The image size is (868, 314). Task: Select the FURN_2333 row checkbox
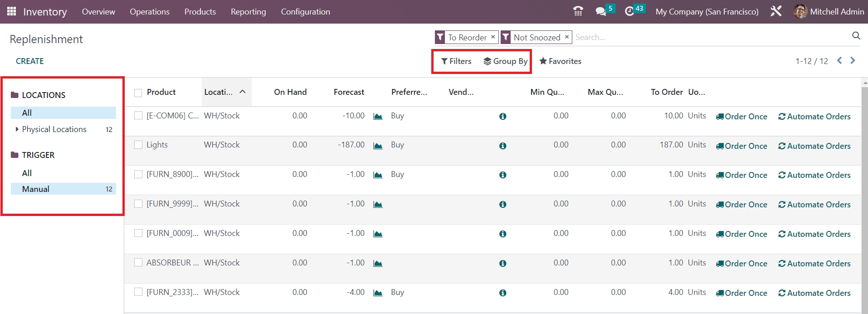pos(138,292)
